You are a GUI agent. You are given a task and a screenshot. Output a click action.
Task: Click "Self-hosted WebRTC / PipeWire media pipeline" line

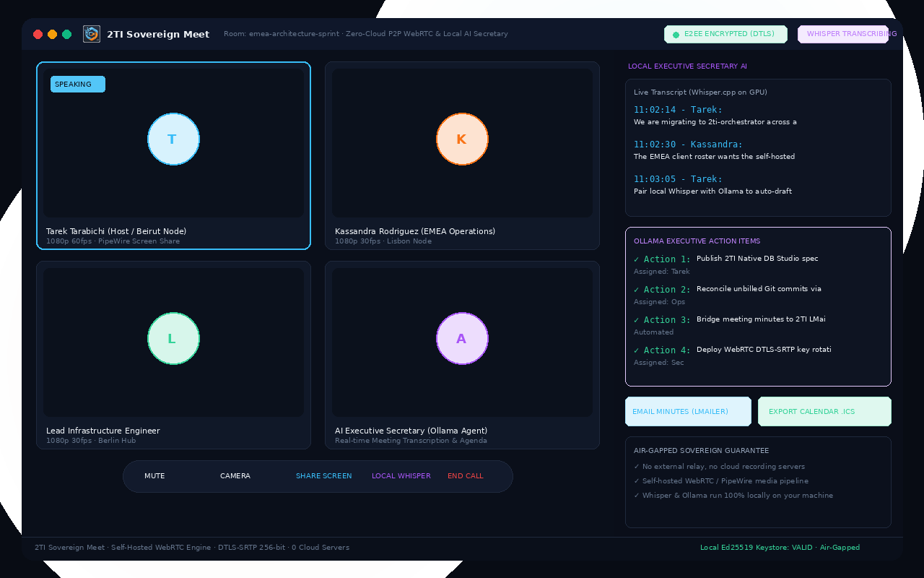pyautogui.click(x=721, y=481)
